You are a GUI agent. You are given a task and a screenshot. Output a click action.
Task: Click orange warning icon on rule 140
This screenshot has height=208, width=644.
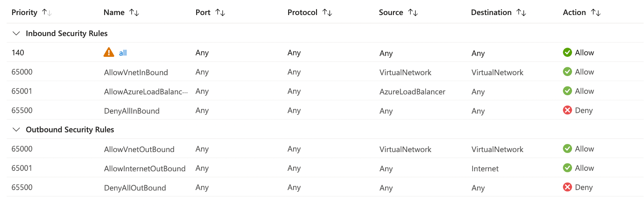pyautogui.click(x=109, y=53)
